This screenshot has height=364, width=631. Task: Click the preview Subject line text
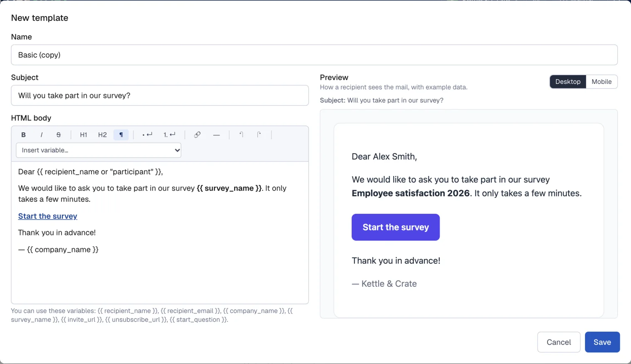(x=382, y=100)
